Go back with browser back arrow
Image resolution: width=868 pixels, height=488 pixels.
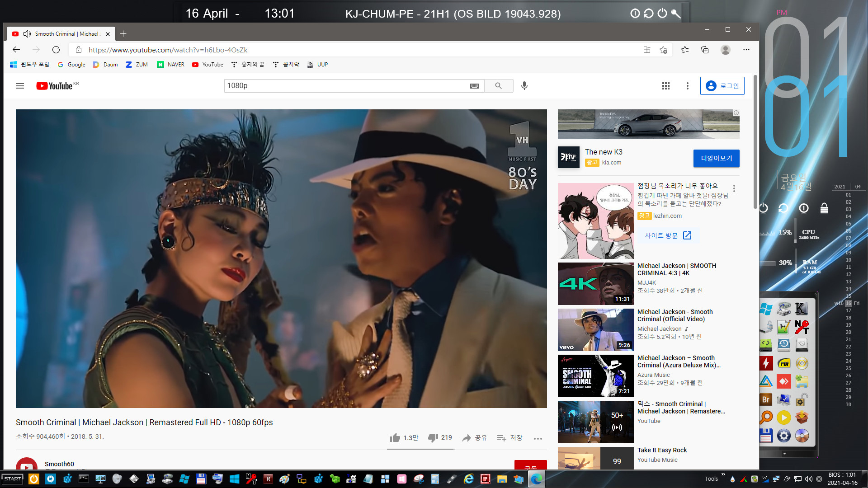click(x=16, y=50)
